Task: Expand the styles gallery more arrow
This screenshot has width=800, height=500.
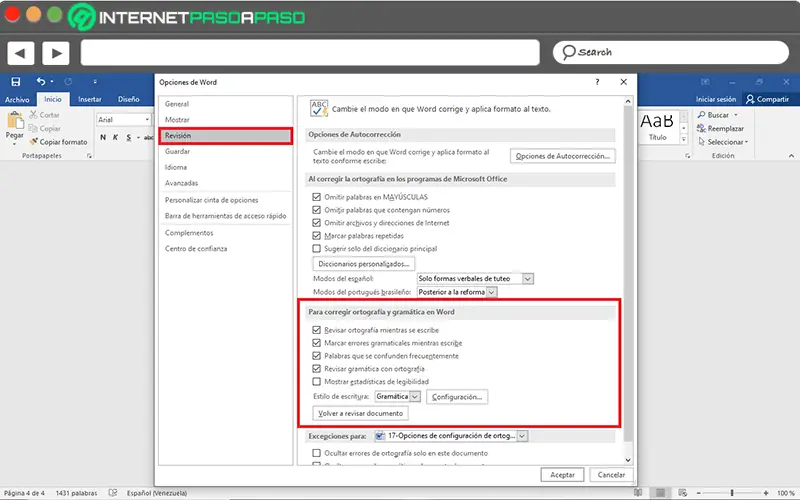Action: pos(684,139)
